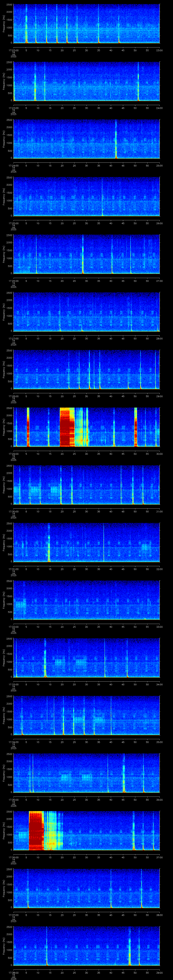
Task: Click the '17:34:00' time label
Action: (13, 742)
